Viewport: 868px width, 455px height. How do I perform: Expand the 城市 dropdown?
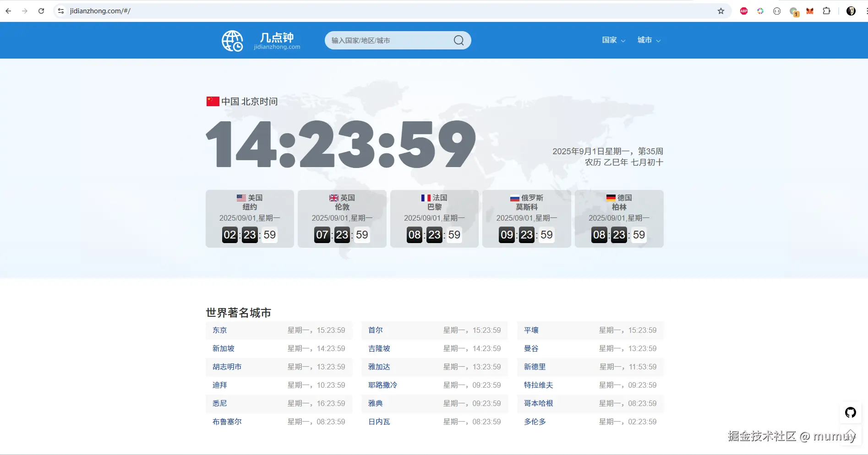(x=648, y=40)
